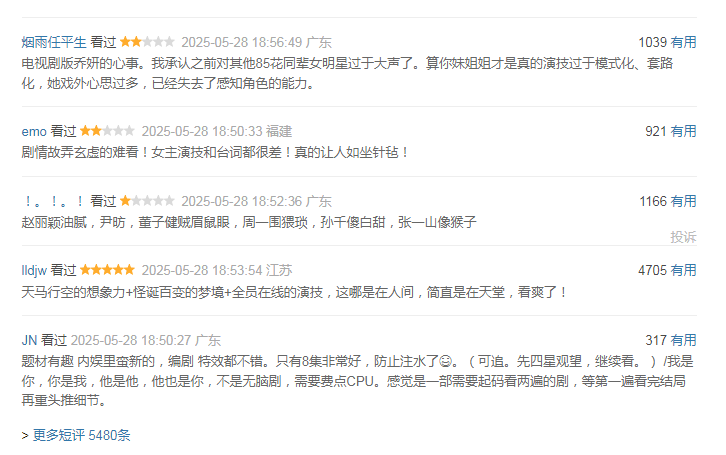
Task: Click the 1039 helpful vote count
Action: [x=652, y=43]
